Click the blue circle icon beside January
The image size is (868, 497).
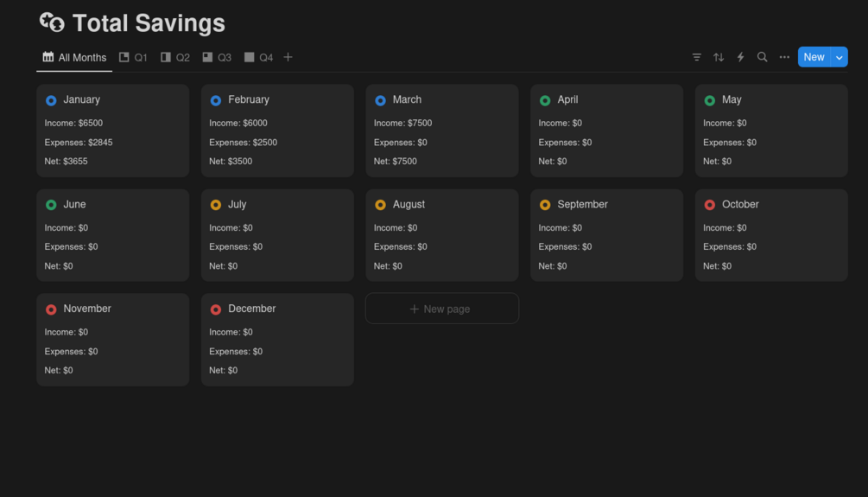(51, 100)
